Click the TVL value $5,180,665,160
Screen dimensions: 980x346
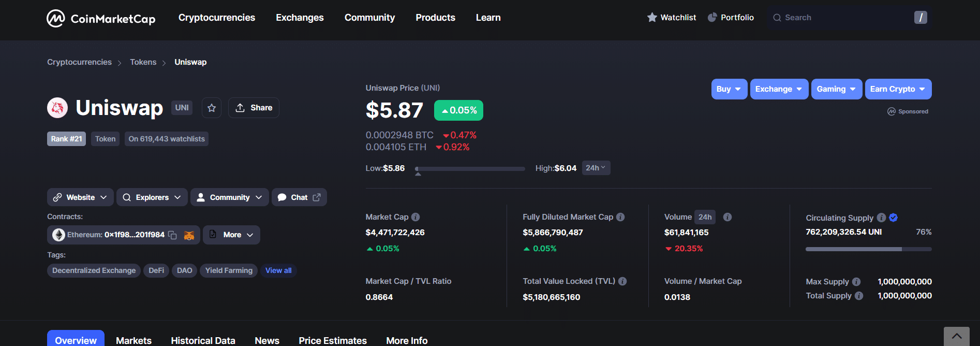(551, 297)
